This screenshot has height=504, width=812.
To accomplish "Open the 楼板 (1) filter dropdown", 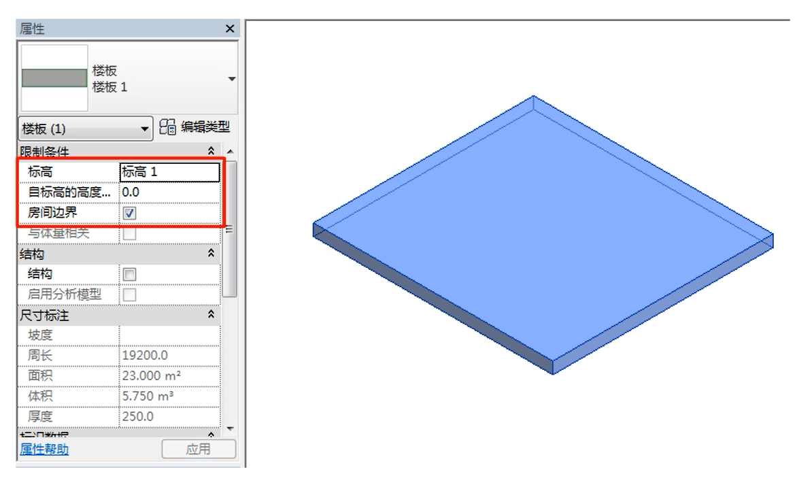I will (x=144, y=129).
